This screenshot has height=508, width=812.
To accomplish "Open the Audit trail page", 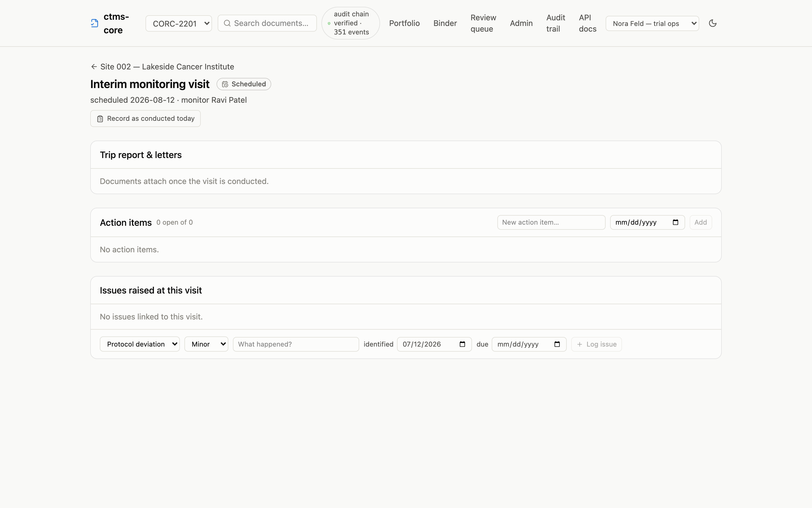I will (556, 23).
